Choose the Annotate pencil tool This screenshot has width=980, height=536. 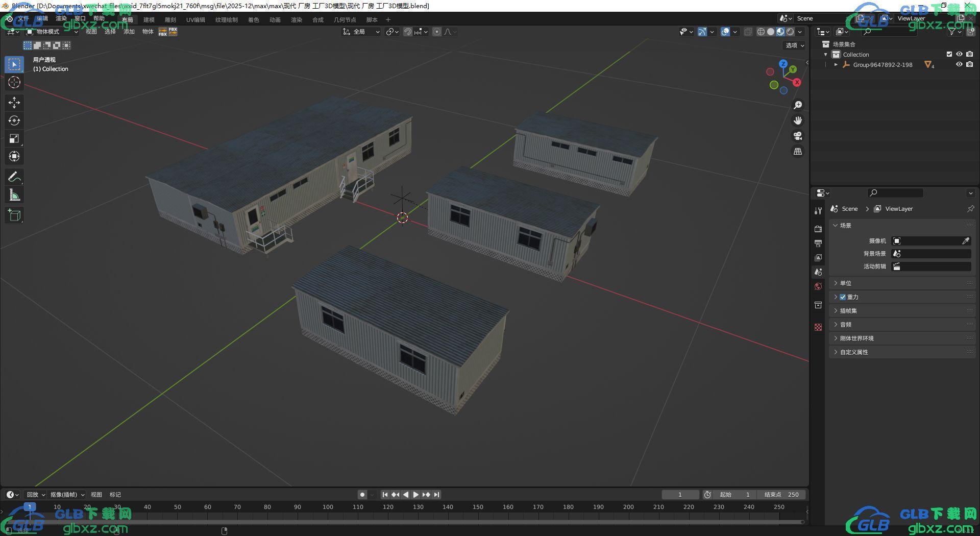[x=14, y=177]
